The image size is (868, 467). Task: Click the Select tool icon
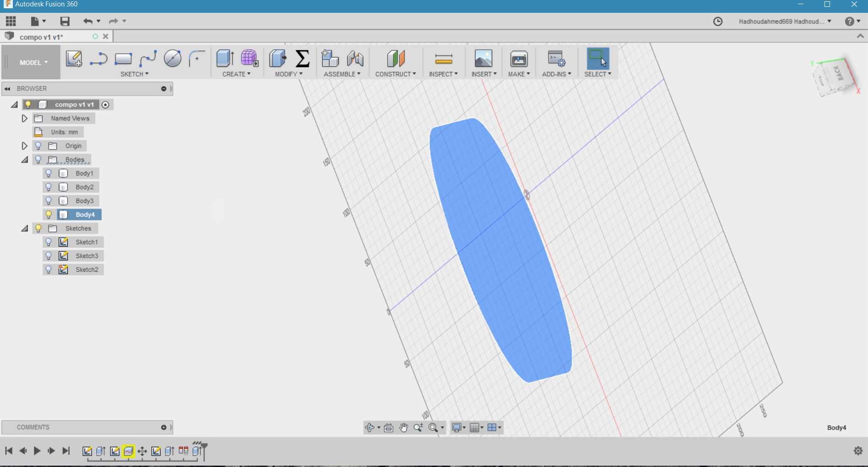598,59
